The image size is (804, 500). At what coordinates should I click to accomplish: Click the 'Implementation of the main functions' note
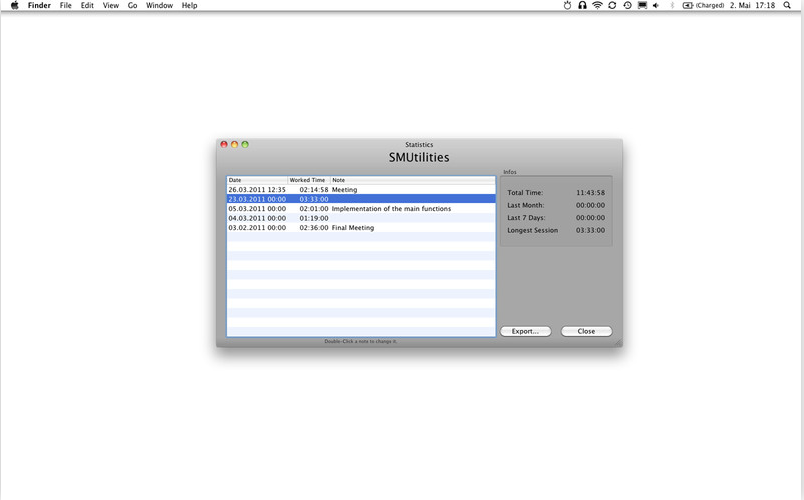[x=391, y=209]
